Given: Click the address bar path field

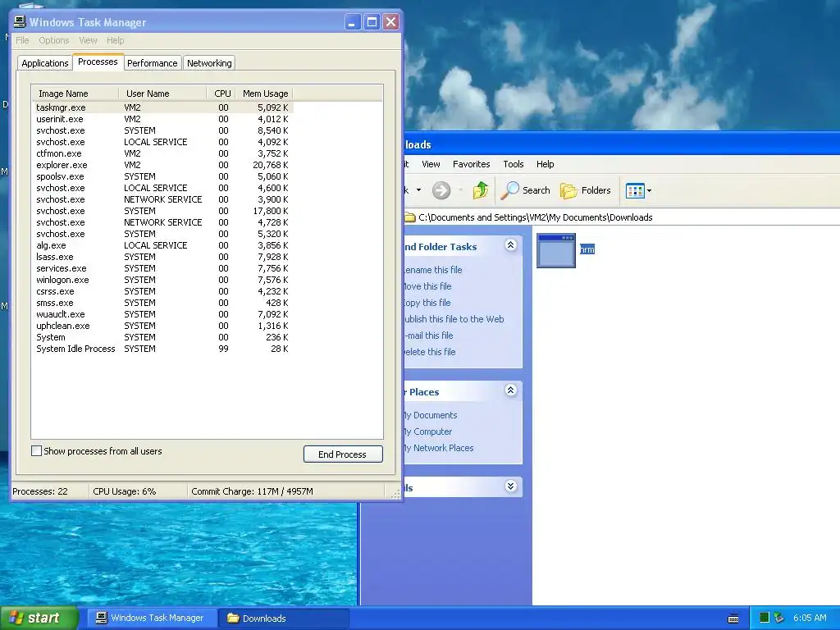Looking at the screenshot, I should (x=622, y=217).
